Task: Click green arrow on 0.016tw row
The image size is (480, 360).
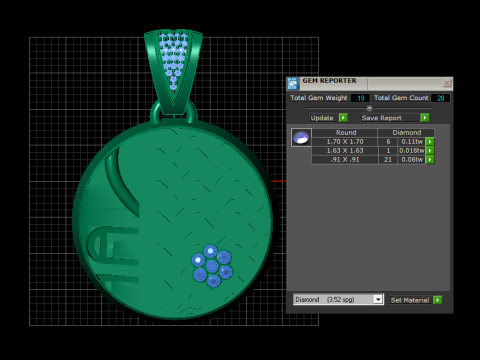Action: click(430, 151)
